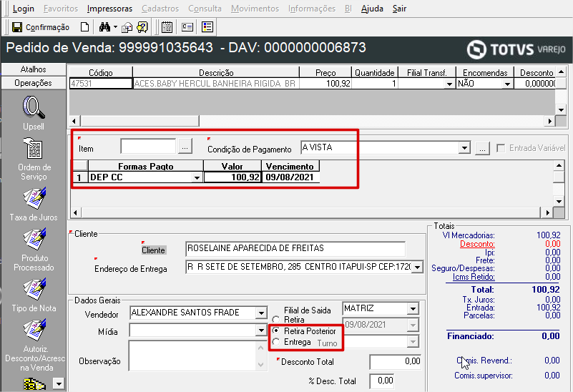Open the Vendedor dropdown
The width and height of the screenshot is (573, 392).
(261, 313)
